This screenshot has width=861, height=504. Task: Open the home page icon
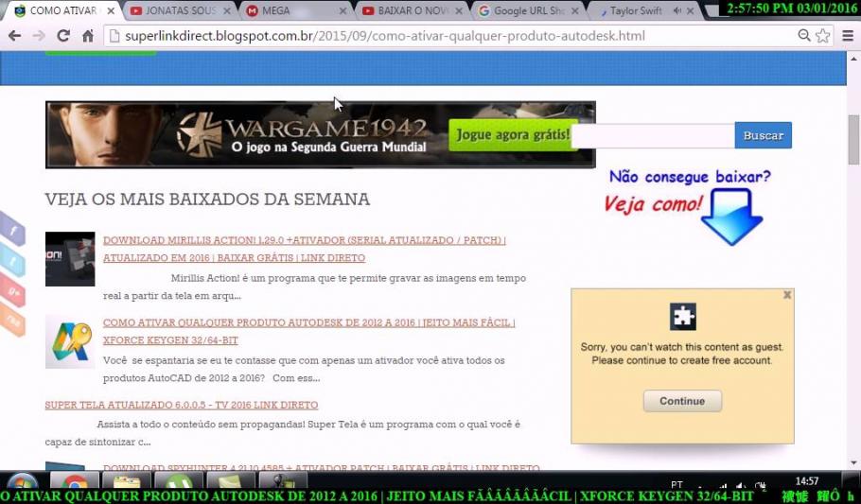pos(88,36)
